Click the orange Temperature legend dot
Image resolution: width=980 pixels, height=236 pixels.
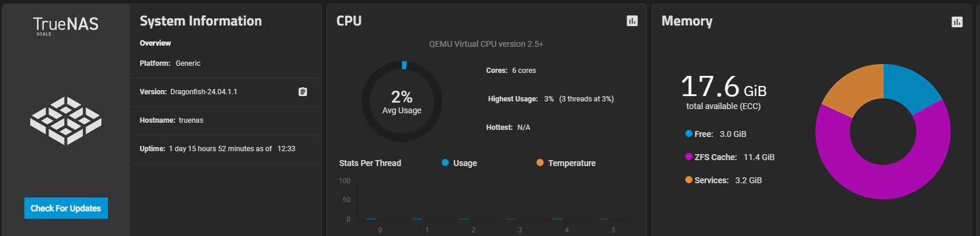click(540, 162)
